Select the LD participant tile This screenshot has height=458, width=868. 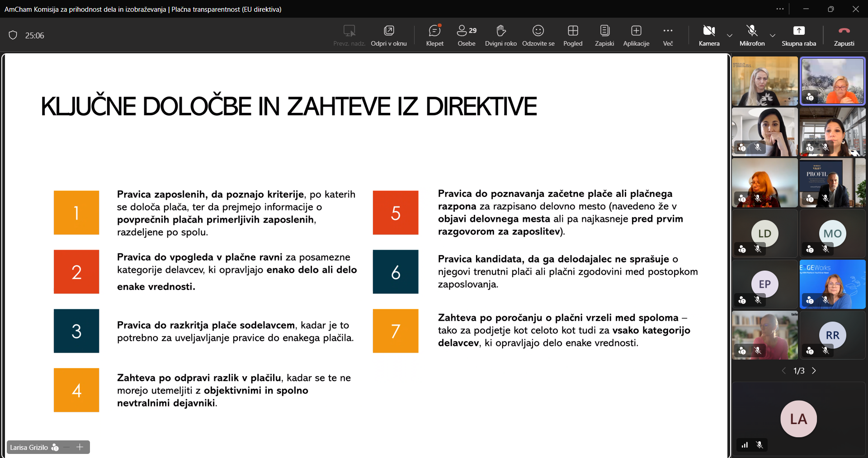[x=764, y=234]
